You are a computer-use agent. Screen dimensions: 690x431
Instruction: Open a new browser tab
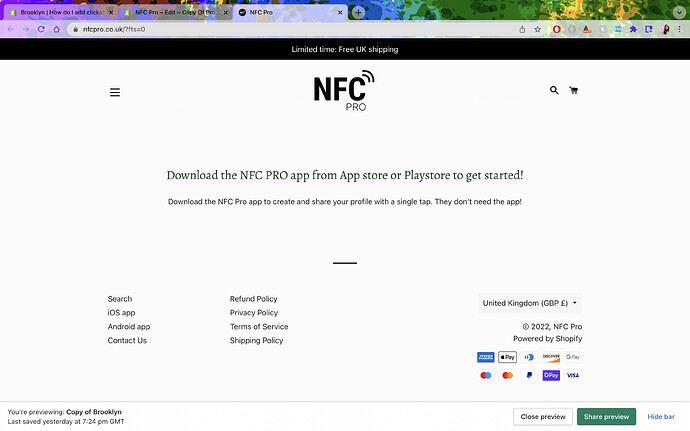click(358, 12)
